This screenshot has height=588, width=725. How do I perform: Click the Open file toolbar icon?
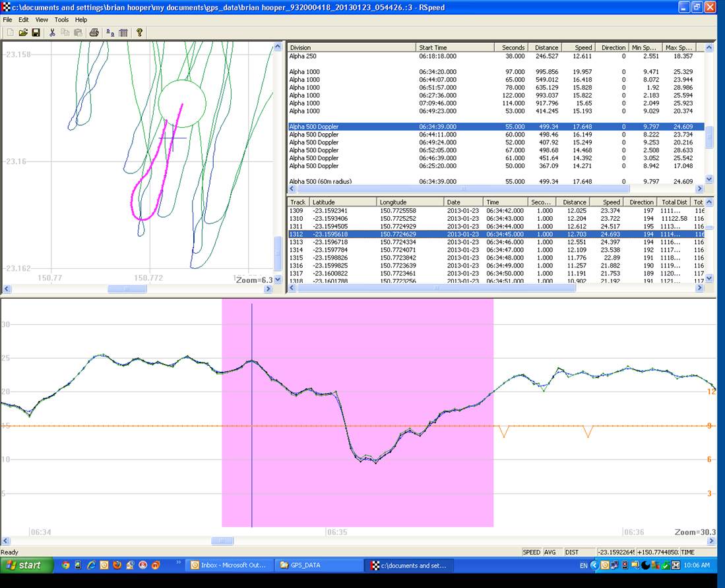[x=22, y=32]
